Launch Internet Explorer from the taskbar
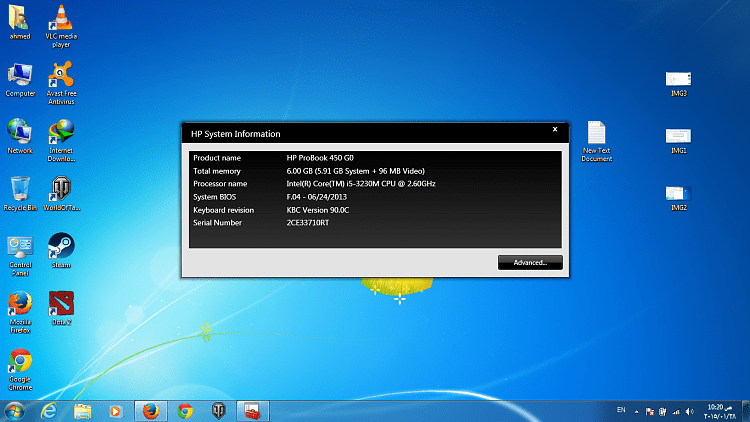The image size is (750, 422). coord(49,411)
